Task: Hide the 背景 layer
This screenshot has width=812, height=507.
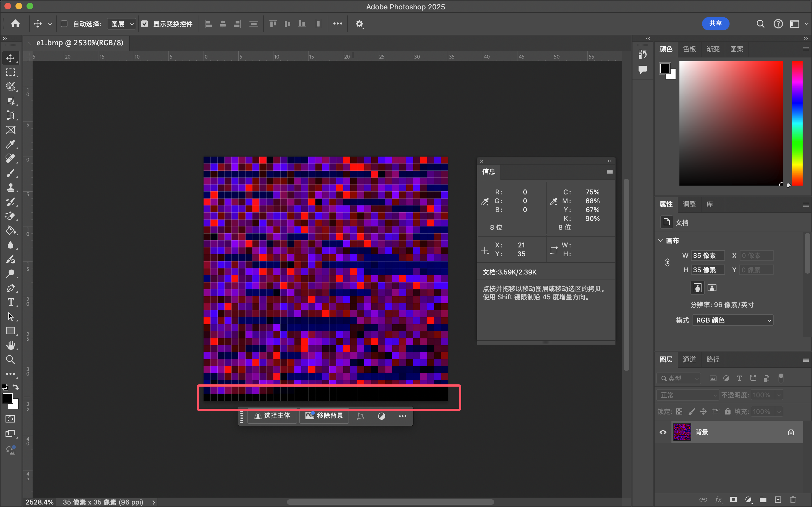Action: tap(663, 432)
